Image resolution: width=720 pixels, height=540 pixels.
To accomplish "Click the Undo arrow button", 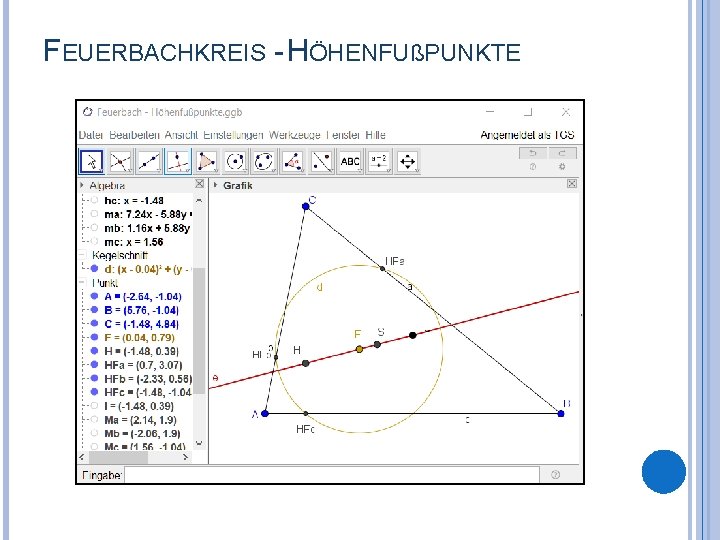I will (533, 153).
